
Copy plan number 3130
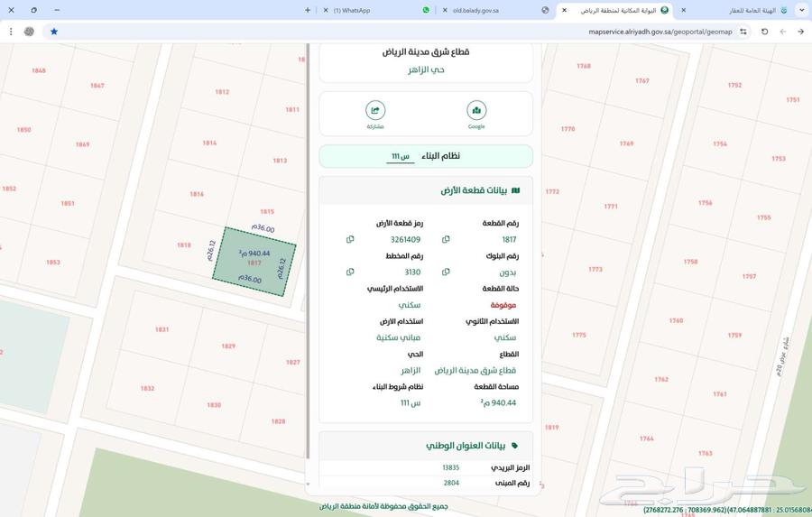[x=350, y=272]
